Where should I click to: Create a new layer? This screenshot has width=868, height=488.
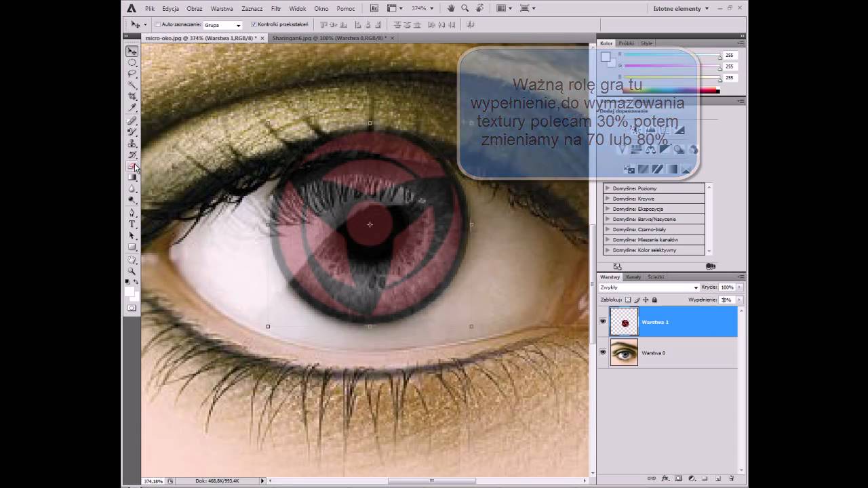[718, 479]
